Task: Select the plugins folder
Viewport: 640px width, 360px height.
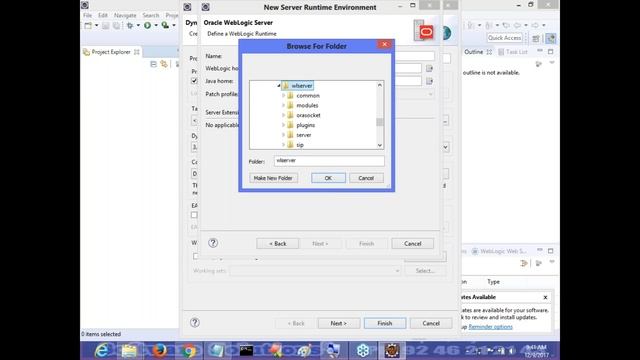Action: [x=305, y=125]
